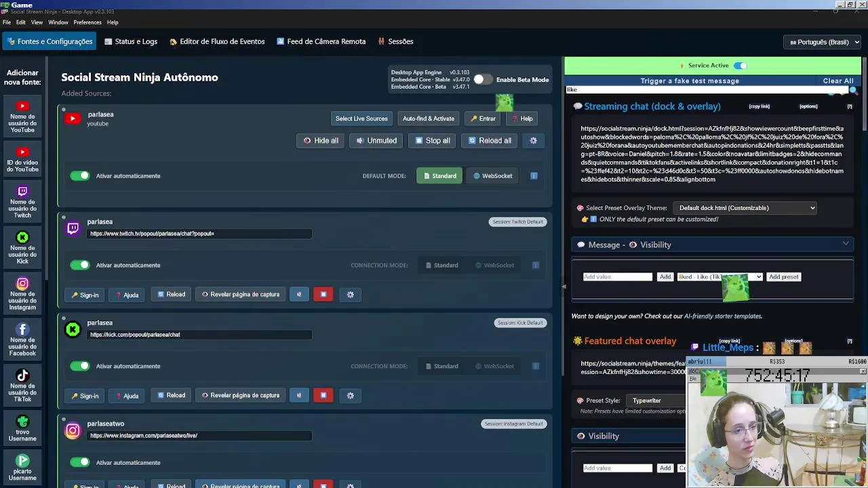Toggle Unmuted audio for all sources
Image resolution: width=868 pixels, height=488 pixels.
coord(376,140)
